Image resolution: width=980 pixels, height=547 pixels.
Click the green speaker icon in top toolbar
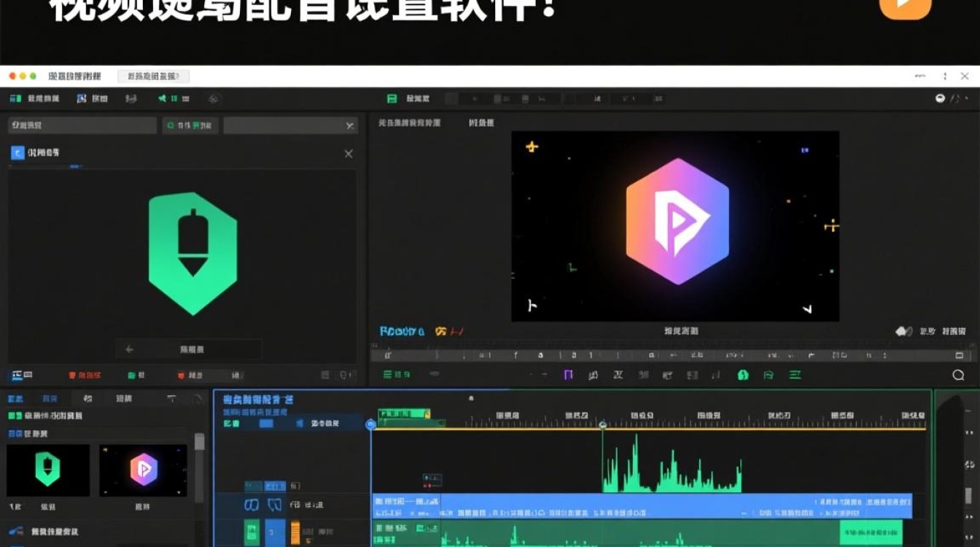163,98
